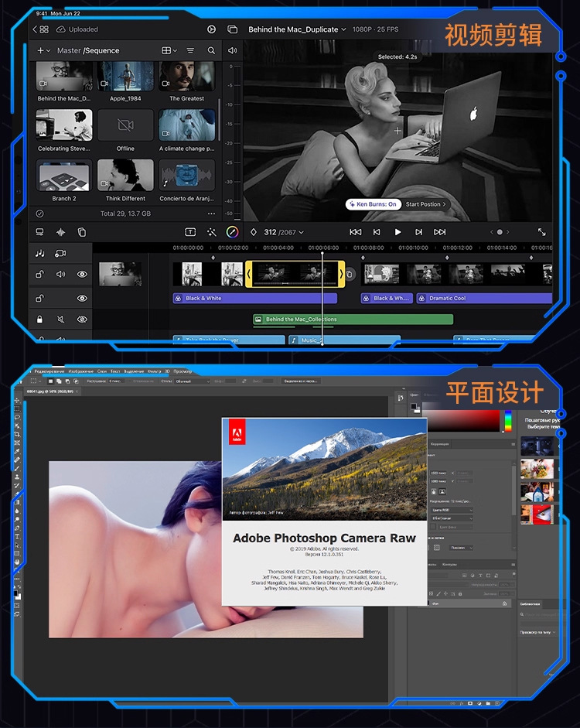Viewport: 580px width, 728px height.
Task: Select Concierto de Aranj... audio clip
Action: 186,175
